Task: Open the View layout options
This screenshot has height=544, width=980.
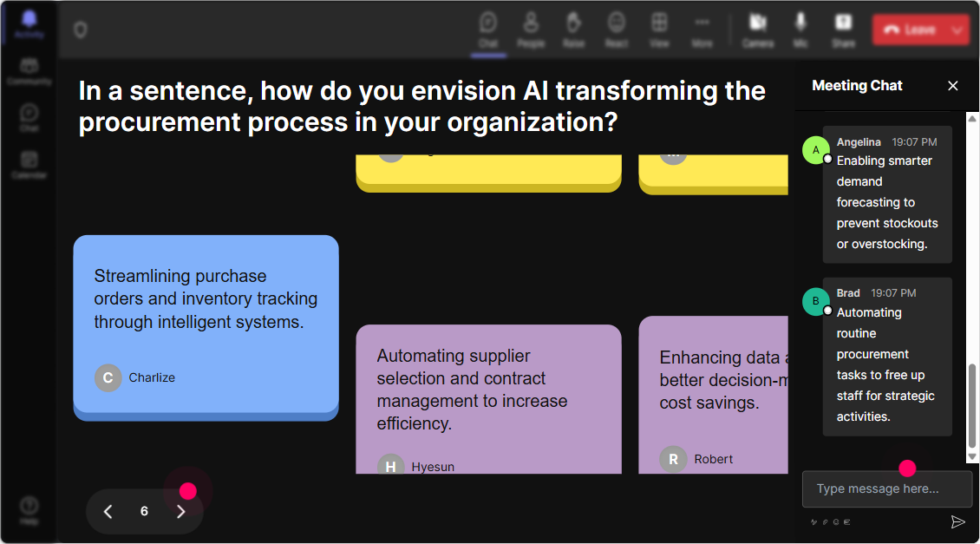Action: [x=659, y=30]
